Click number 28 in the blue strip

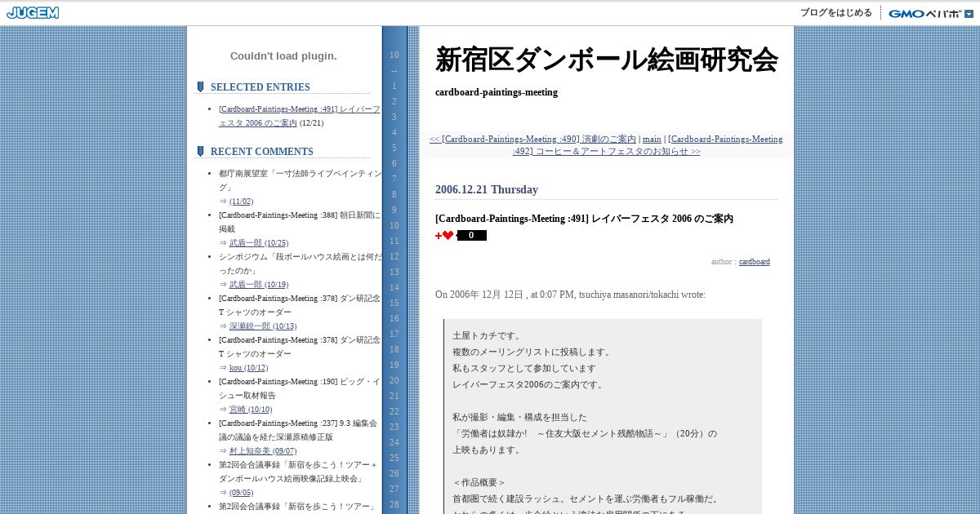pos(394,505)
